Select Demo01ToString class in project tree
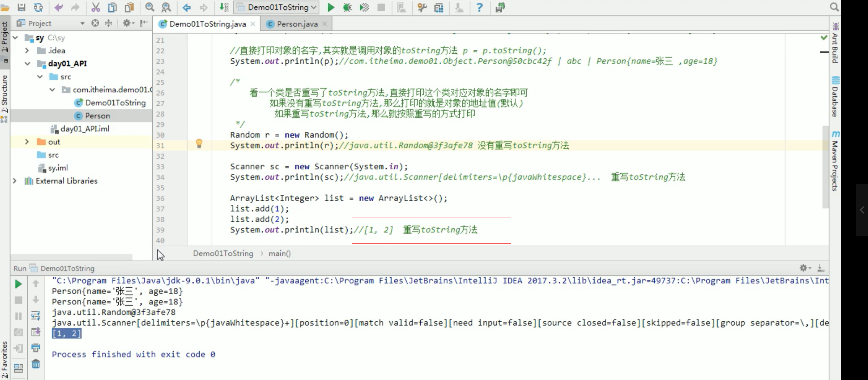The width and height of the screenshot is (868, 380). [x=115, y=103]
